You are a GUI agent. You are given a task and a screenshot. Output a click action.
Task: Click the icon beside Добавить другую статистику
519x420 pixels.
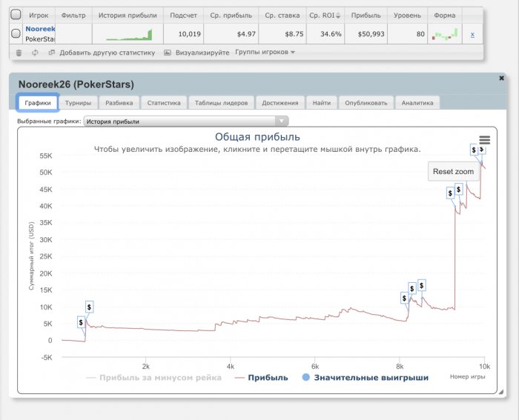click(52, 53)
